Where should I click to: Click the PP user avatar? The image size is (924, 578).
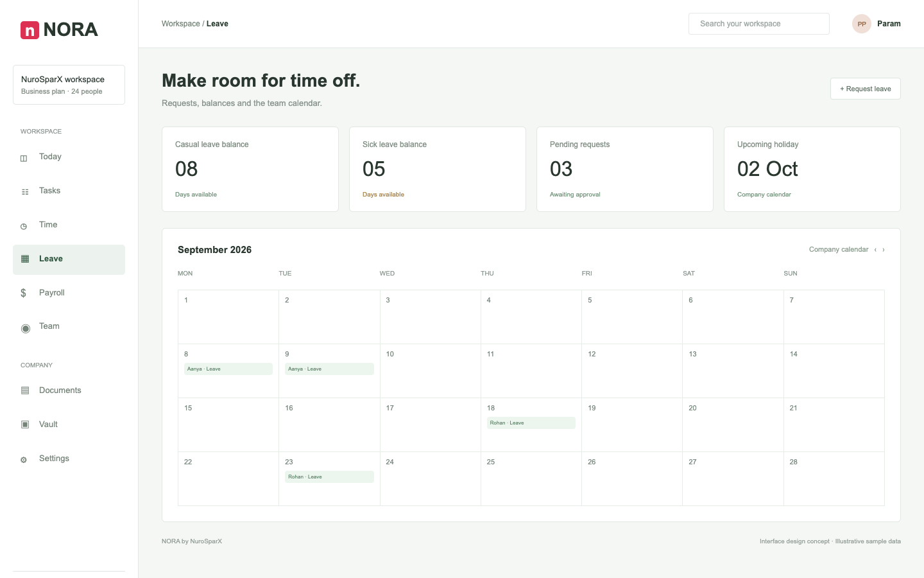pyautogui.click(x=862, y=24)
